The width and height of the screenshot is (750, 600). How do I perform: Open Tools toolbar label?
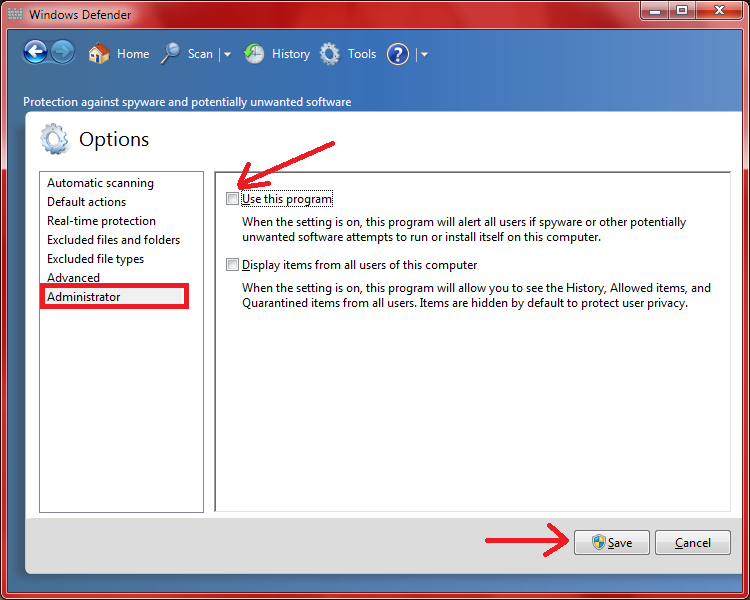click(x=362, y=54)
